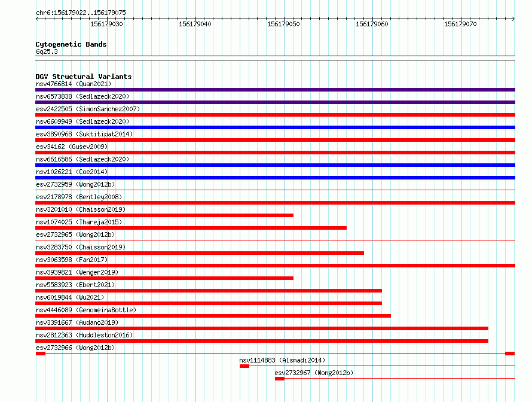Open esv2732967 (Wong2012b) label
The width and height of the screenshot is (532, 402).
click(x=314, y=373)
